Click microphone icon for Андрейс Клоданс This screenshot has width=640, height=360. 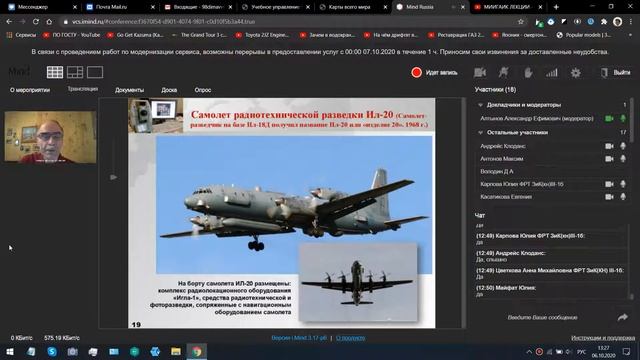[623, 146]
